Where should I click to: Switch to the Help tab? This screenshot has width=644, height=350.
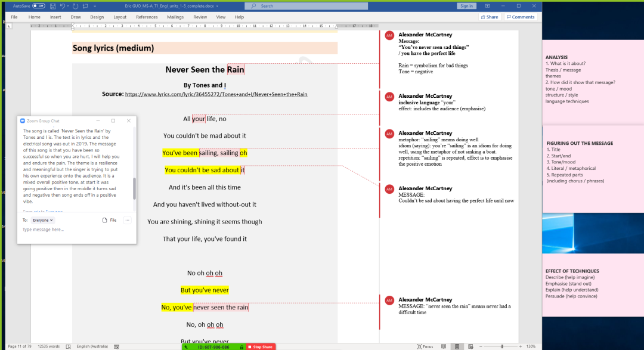[x=239, y=17]
